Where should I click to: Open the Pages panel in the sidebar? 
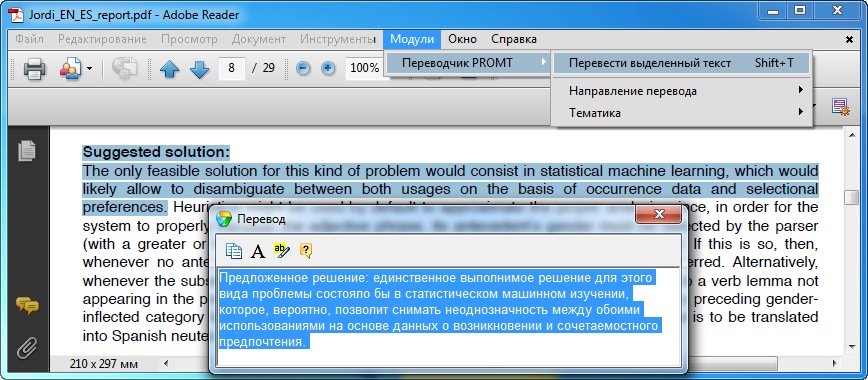click(x=27, y=150)
